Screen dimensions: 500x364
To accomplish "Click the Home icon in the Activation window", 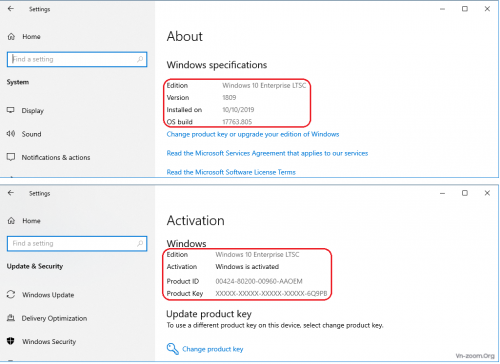I will (x=11, y=221).
